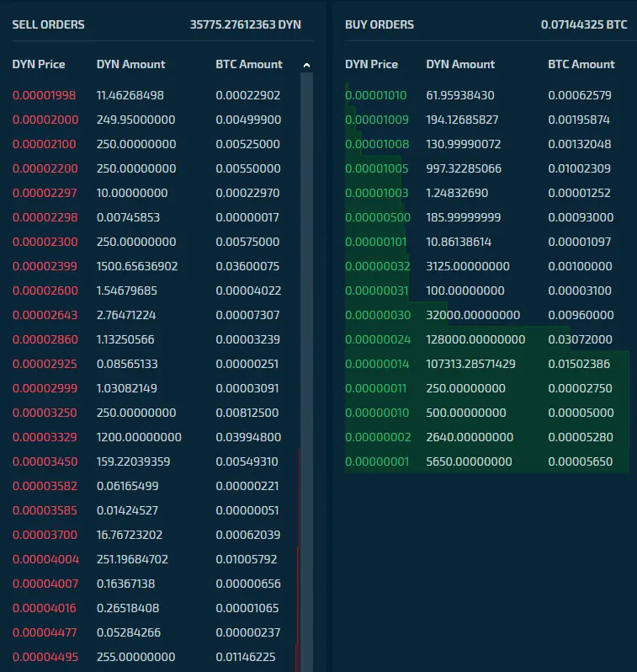This screenshot has width=637, height=672.
Task: Click total 35775.27612363 DYN
Action: coord(246,25)
